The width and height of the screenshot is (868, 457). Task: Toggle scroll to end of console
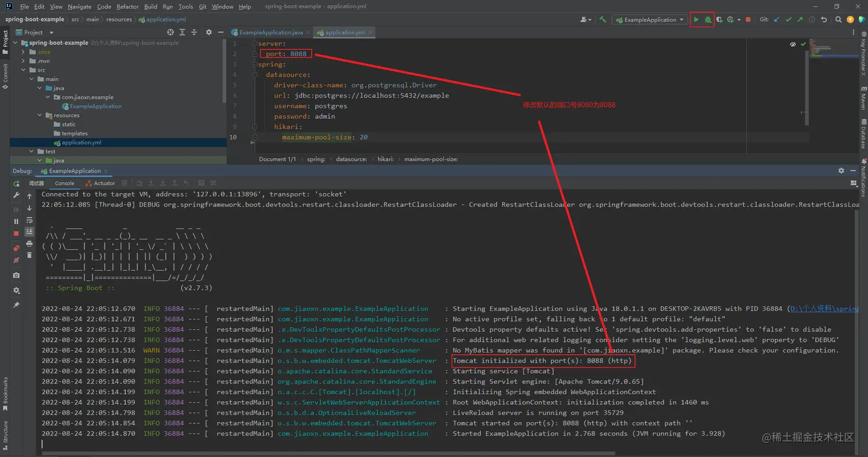pyautogui.click(x=29, y=231)
